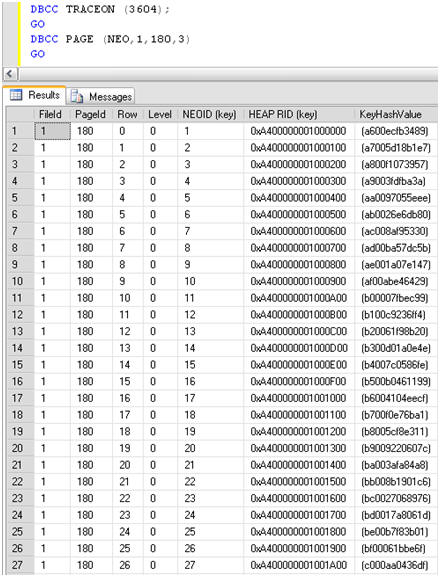Click hash value (bf00061bbe6f)
This screenshot has width=440, height=577.
pyautogui.click(x=394, y=548)
